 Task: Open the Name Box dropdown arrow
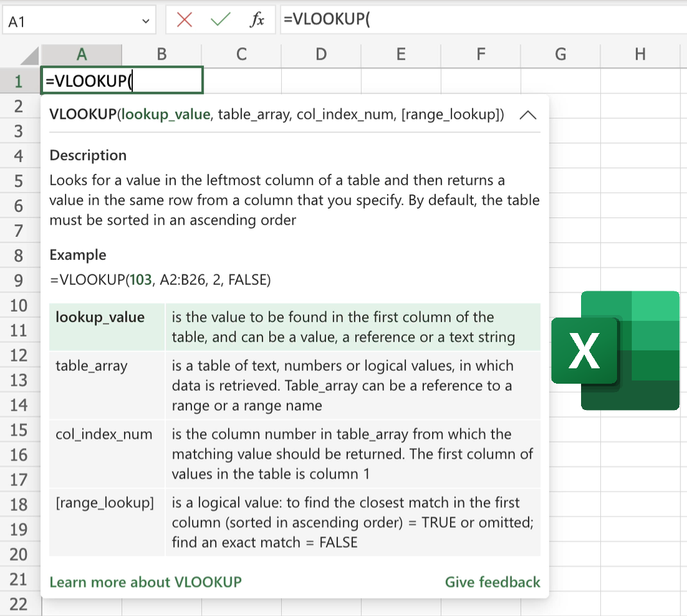point(145,21)
